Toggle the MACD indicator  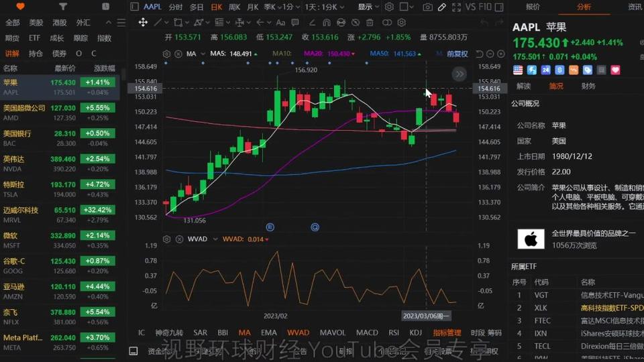click(367, 333)
